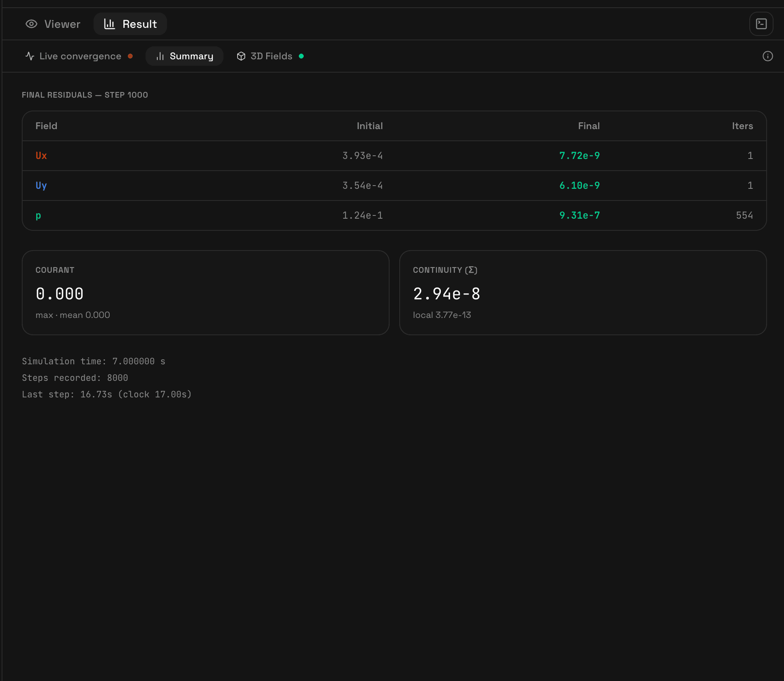Click the eye icon beside Viewer
This screenshot has height=681, width=784.
pyautogui.click(x=31, y=24)
